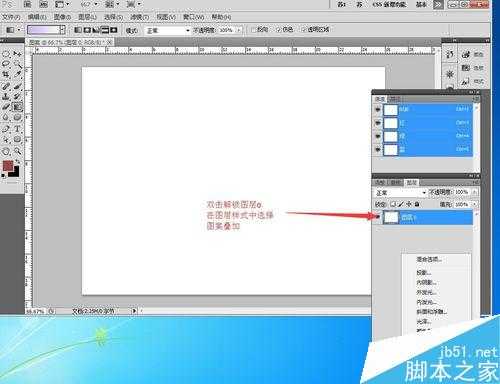Screen dimensions: 500x384
Task: Select the Path Selection tool
Action: [6, 140]
